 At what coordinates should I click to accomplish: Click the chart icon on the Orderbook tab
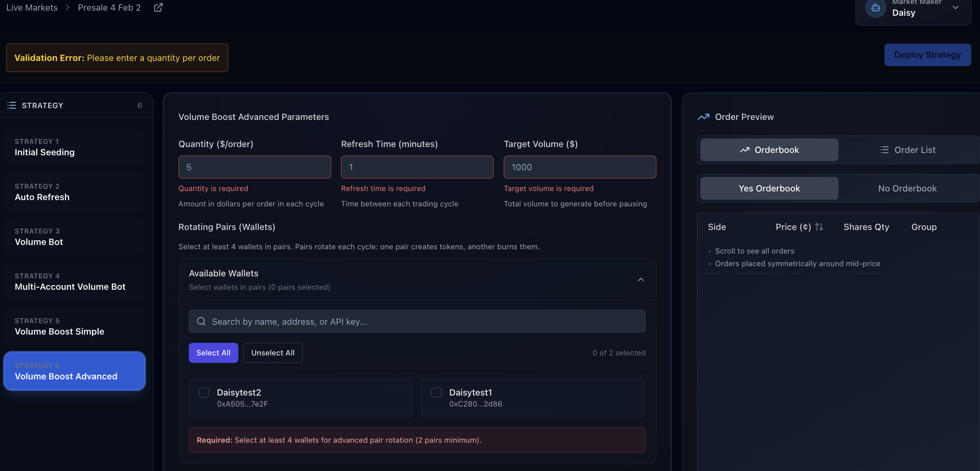pyautogui.click(x=744, y=150)
